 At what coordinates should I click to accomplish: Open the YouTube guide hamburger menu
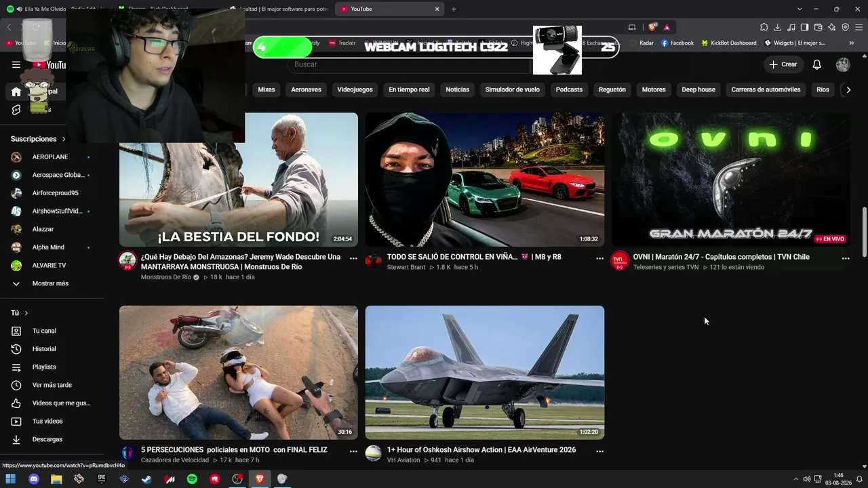click(x=16, y=64)
